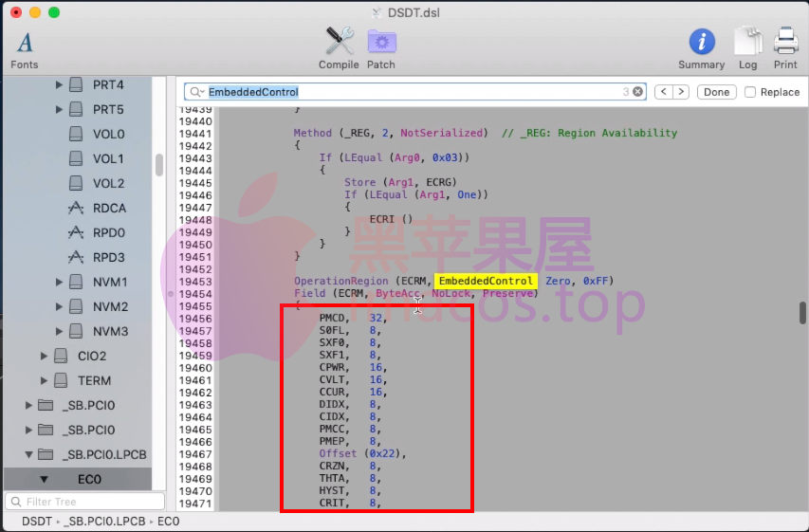Viewport: 809px width, 532px height.
Task: Go to previous search match
Action: (663, 92)
